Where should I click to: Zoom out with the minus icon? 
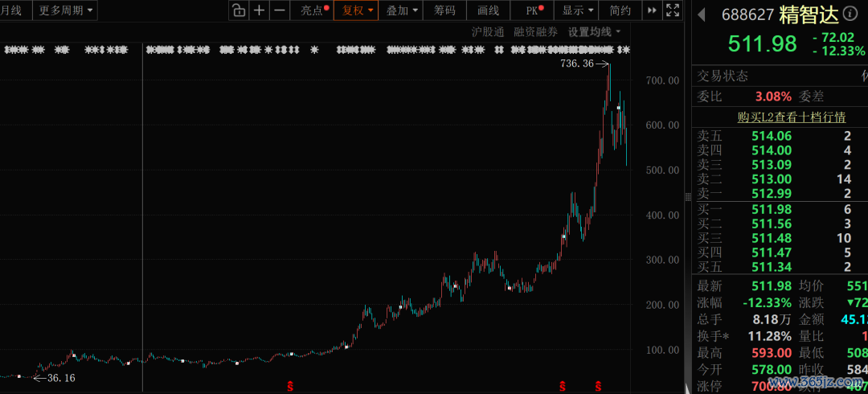click(280, 10)
